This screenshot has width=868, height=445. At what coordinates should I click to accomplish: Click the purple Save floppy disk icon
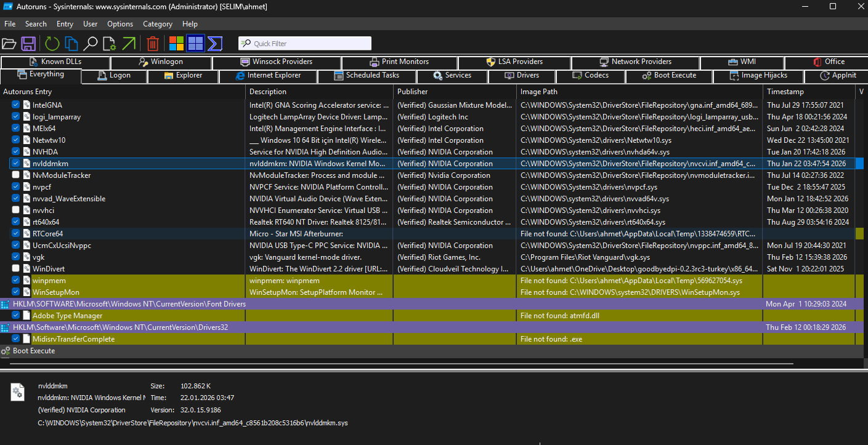[28, 44]
